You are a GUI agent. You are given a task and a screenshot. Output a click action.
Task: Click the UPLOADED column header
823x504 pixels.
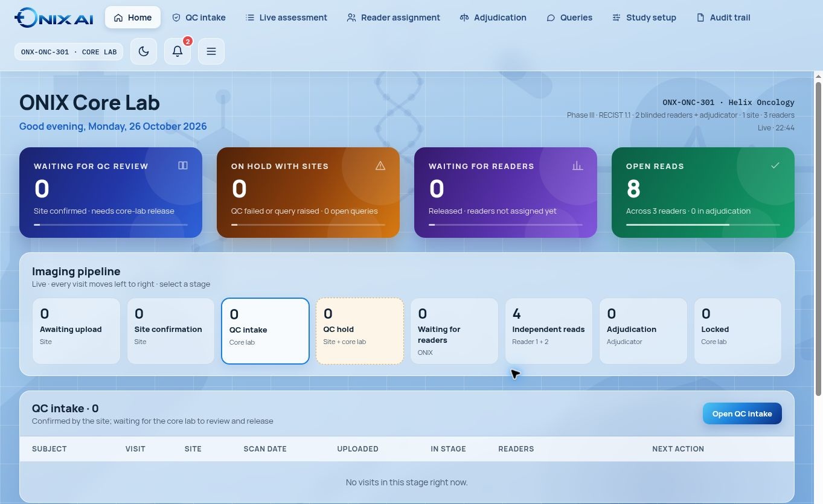tap(357, 449)
